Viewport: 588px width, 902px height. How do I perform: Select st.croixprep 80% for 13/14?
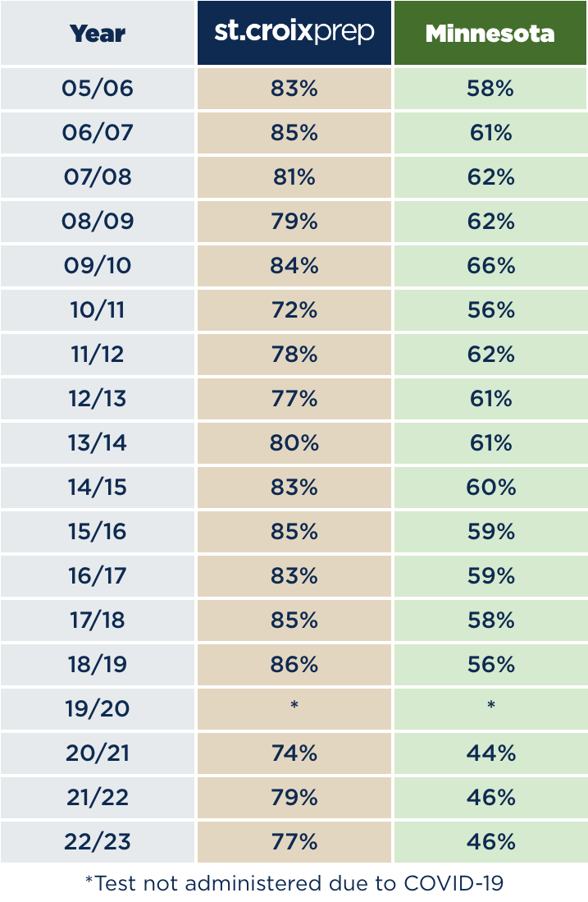click(x=294, y=443)
